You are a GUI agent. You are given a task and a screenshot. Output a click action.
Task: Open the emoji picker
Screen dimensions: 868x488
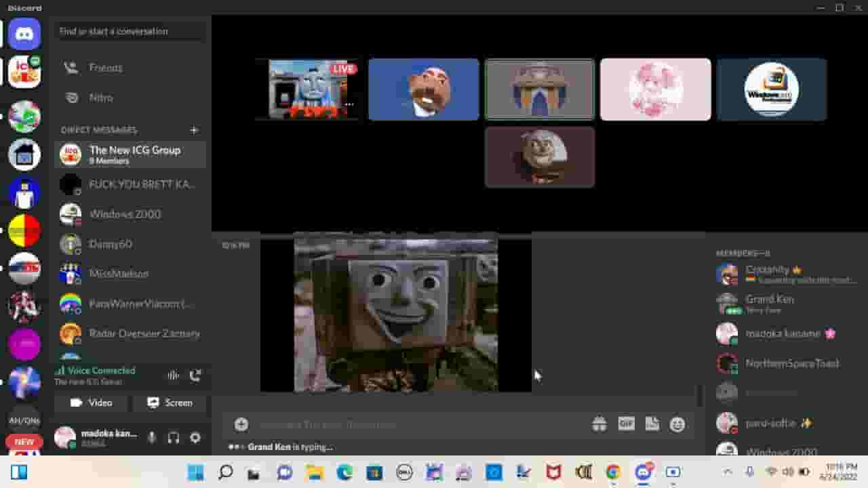tap(677, 424)
